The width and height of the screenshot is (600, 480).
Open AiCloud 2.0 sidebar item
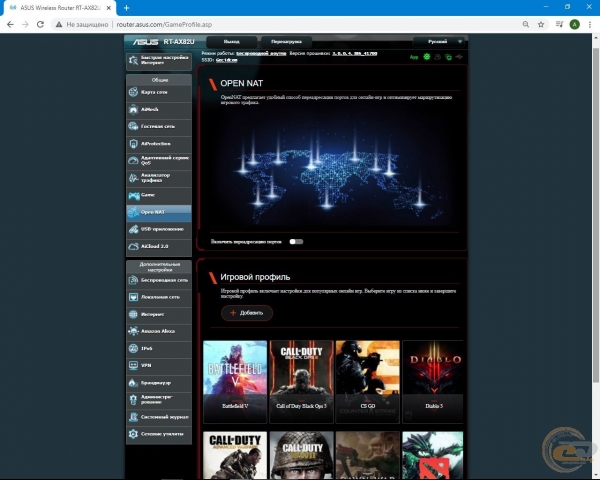pos(159,246)
